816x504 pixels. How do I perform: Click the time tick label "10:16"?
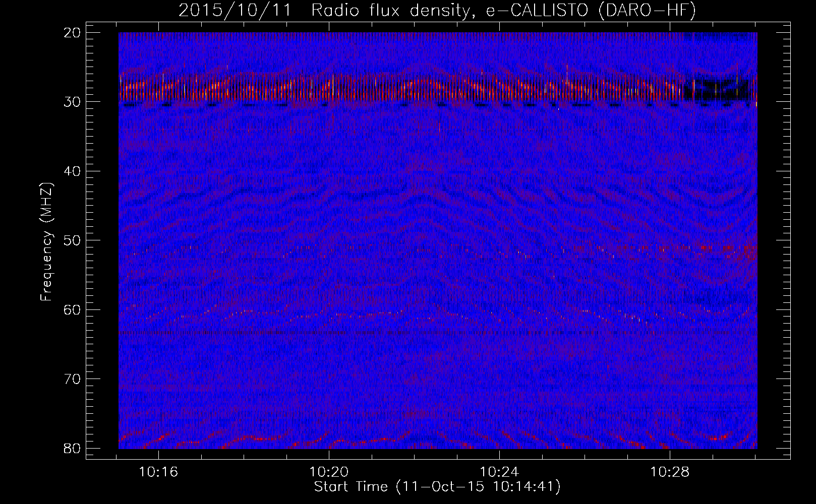point(158,472)
